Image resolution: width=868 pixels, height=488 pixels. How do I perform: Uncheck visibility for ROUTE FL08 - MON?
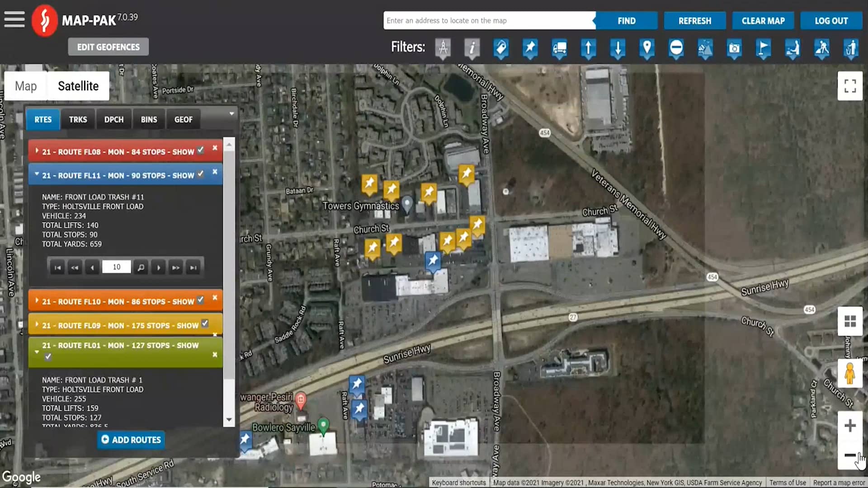tap(201, 150)
